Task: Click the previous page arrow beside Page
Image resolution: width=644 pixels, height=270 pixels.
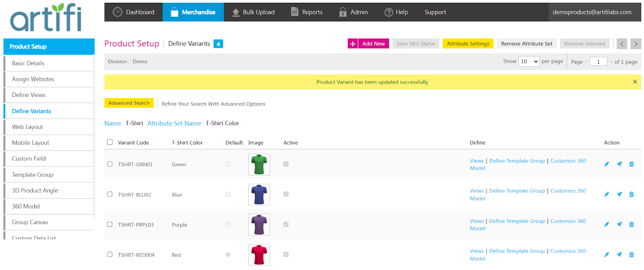Action: pyautogui.click(x=586, y=62)
